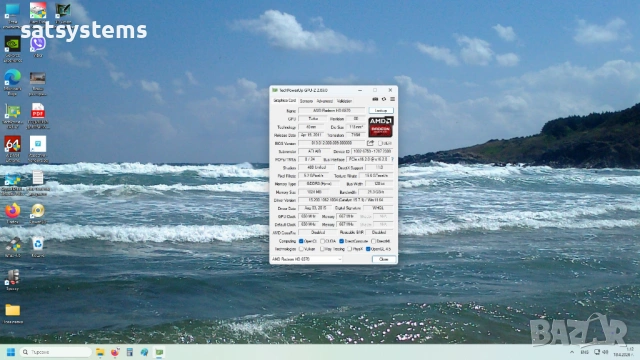640x360 pixels.
Task: Switch to the Advanced tab
Action: tap(325, 101)
